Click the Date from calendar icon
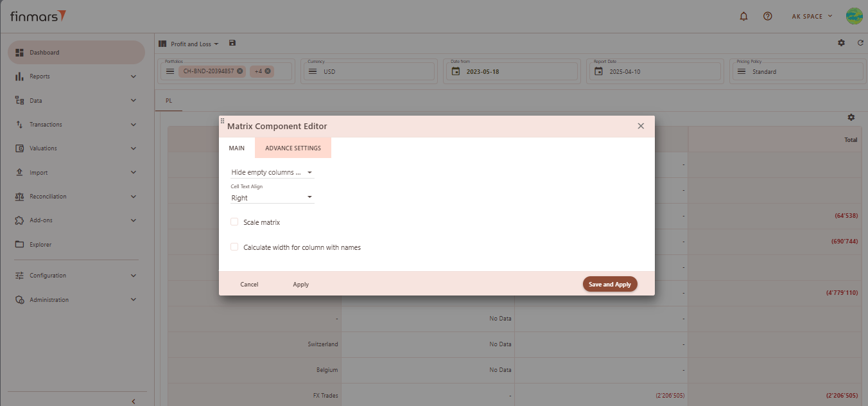868x406 pixels. click(456, 71)
